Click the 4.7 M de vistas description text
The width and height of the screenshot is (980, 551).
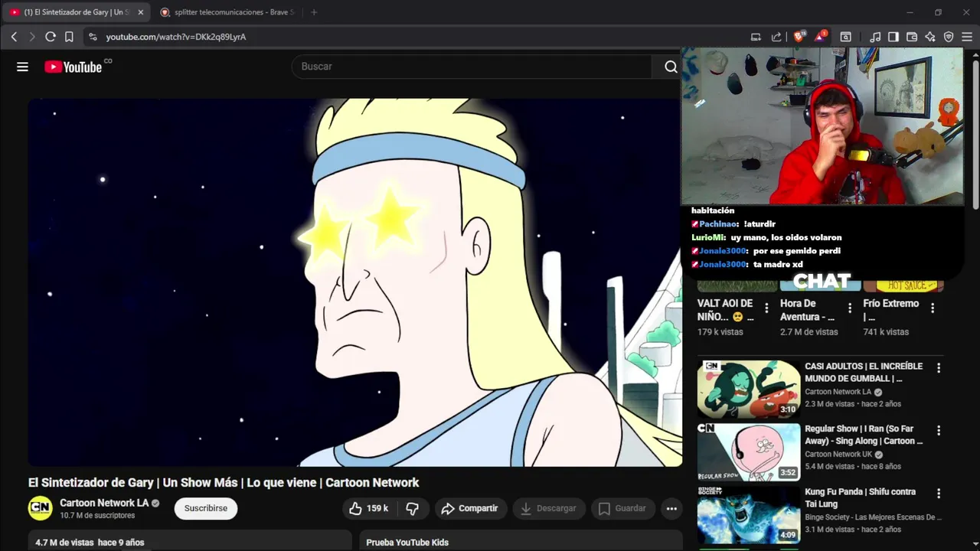90,543
